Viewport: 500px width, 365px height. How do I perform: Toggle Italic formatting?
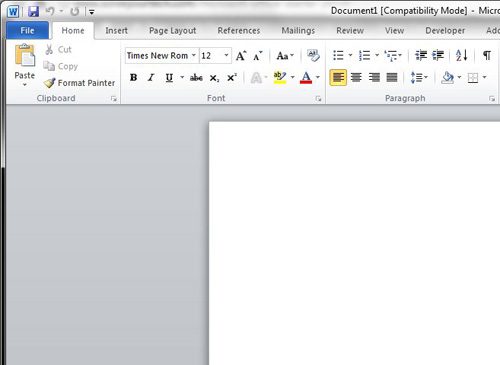tap(151, 78)
